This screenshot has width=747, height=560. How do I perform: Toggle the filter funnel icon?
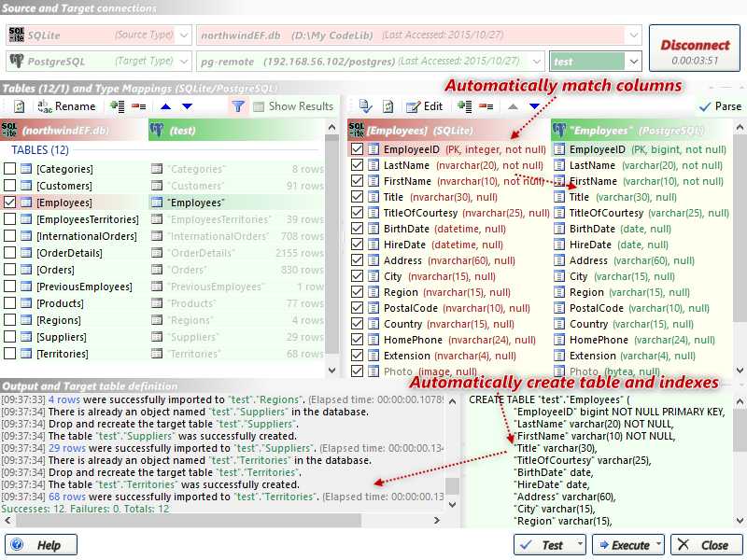coord(238,105)
